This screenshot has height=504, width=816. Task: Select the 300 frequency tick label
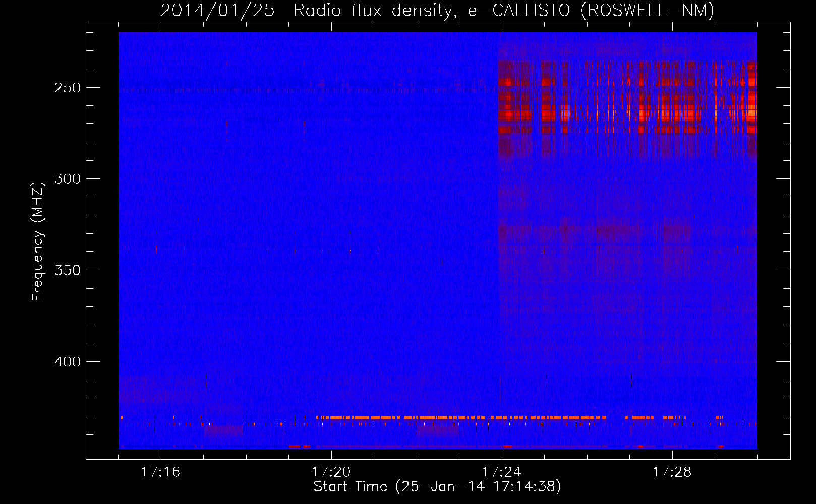[x=68, y=179]
